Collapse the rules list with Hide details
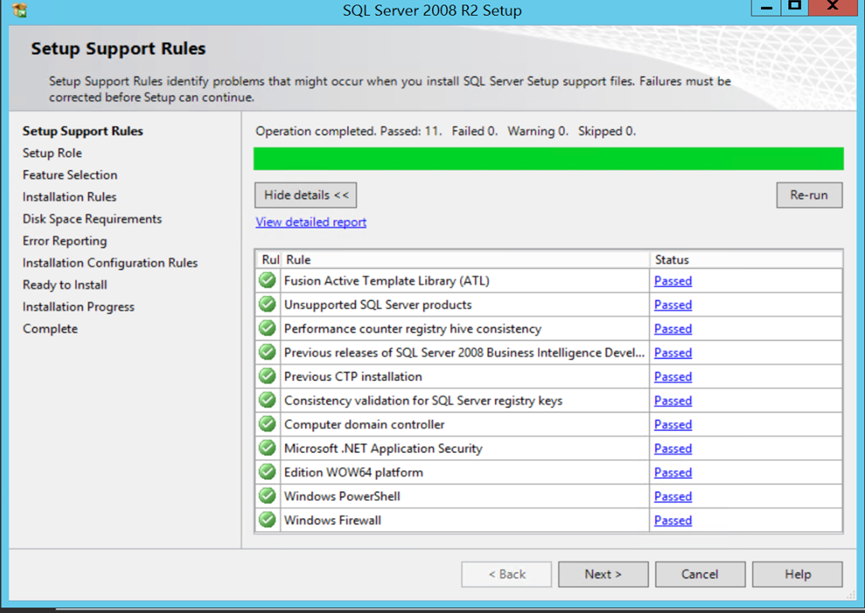This screenshot has width=865, height=613. click(x=306, y=195)
